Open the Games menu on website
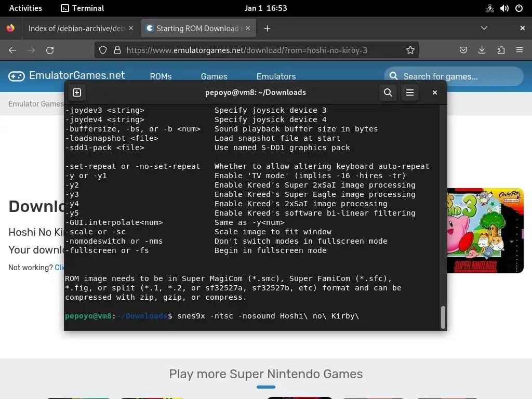The image size is (532, 399). (x=214, y=77)
